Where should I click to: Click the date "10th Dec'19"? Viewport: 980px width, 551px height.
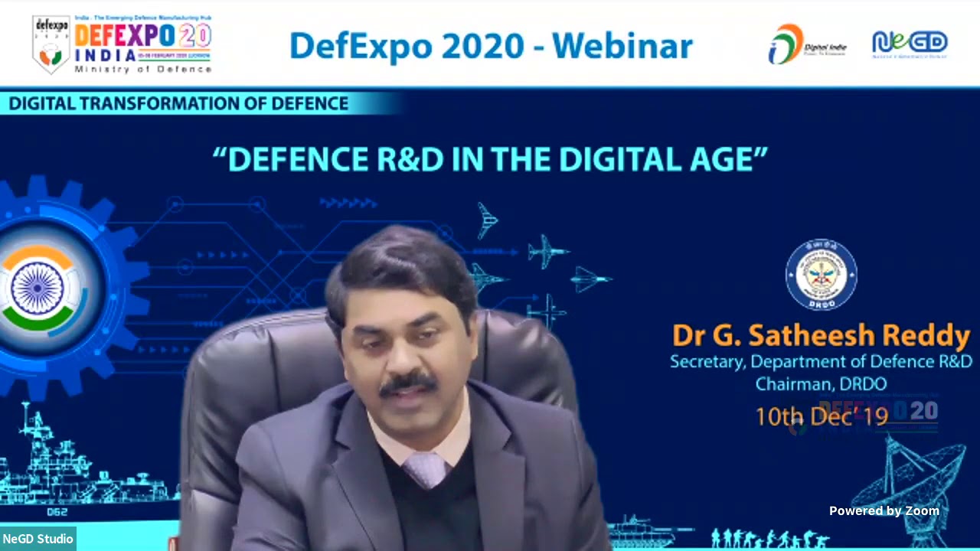(x=822, y=416)
